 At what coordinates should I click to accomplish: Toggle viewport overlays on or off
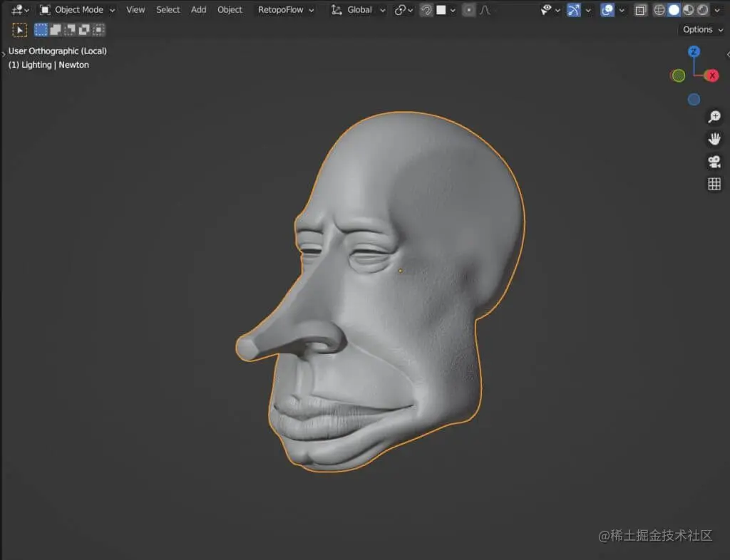pos(607,10)
